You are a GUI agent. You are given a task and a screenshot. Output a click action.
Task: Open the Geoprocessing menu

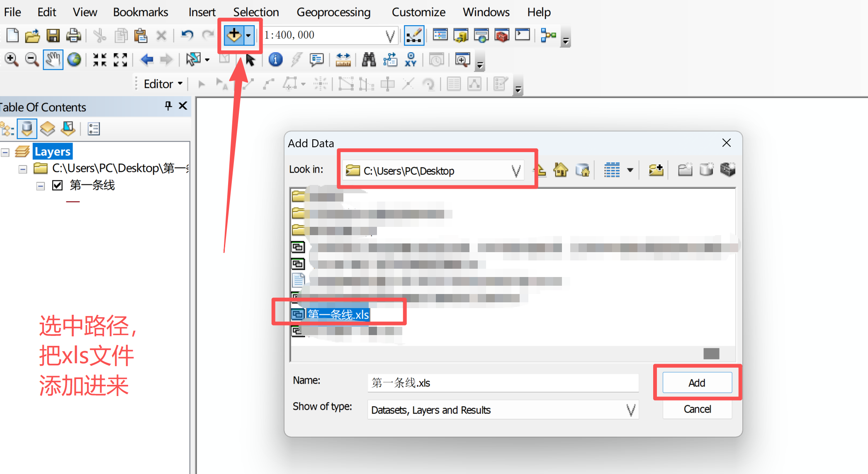[x=333, y=12]
